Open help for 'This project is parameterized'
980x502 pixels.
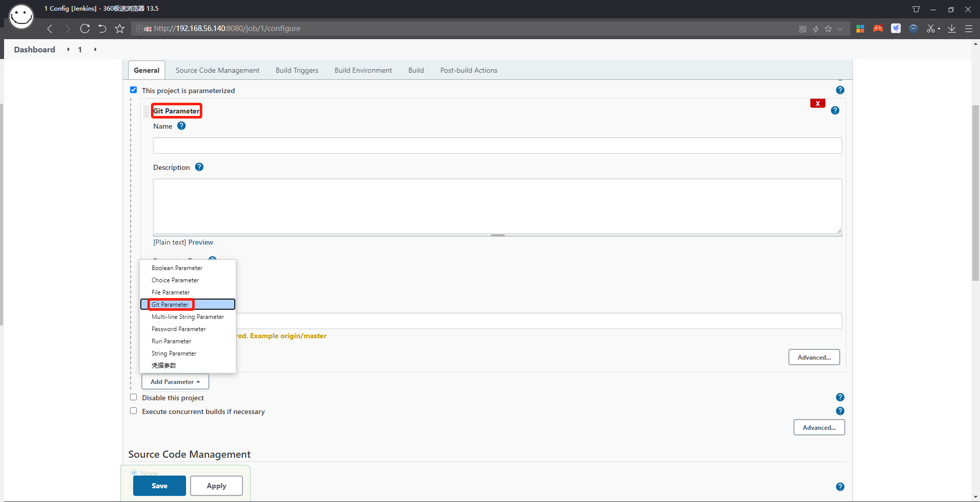pyautogui.click(x=840, y=90)
